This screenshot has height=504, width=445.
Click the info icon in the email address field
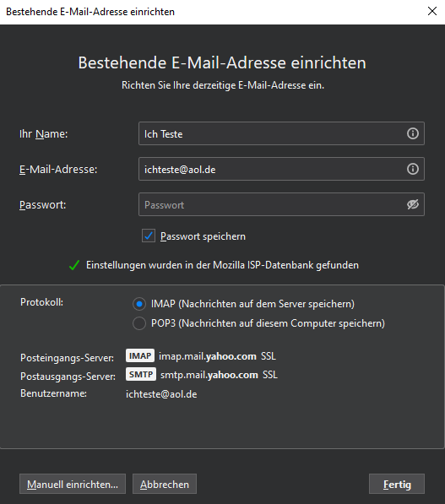[x=413, y=169]
